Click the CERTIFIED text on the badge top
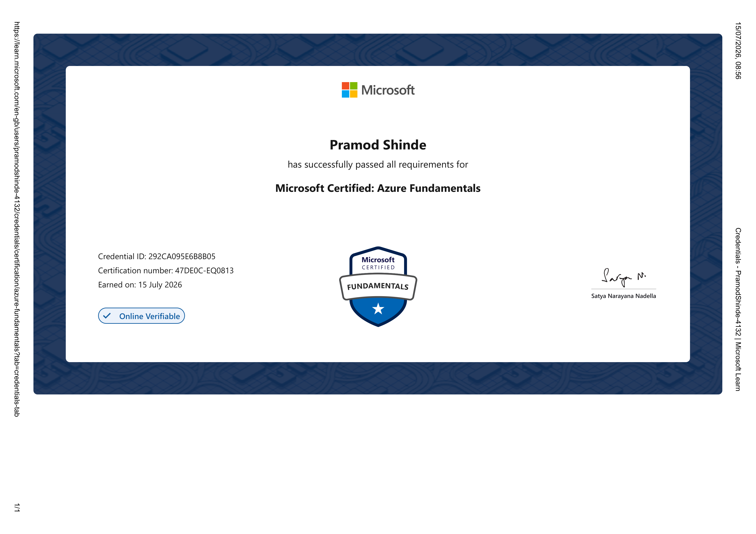 tap(378, 268)
